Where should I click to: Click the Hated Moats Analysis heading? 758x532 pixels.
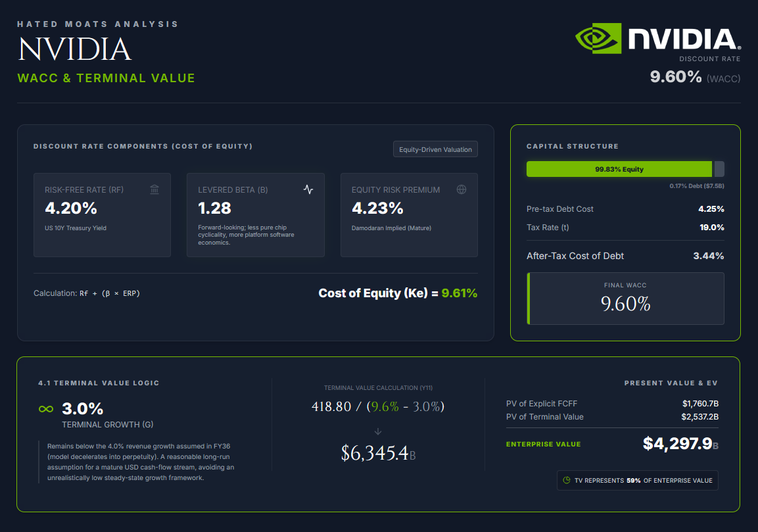(x=98, y=24)
